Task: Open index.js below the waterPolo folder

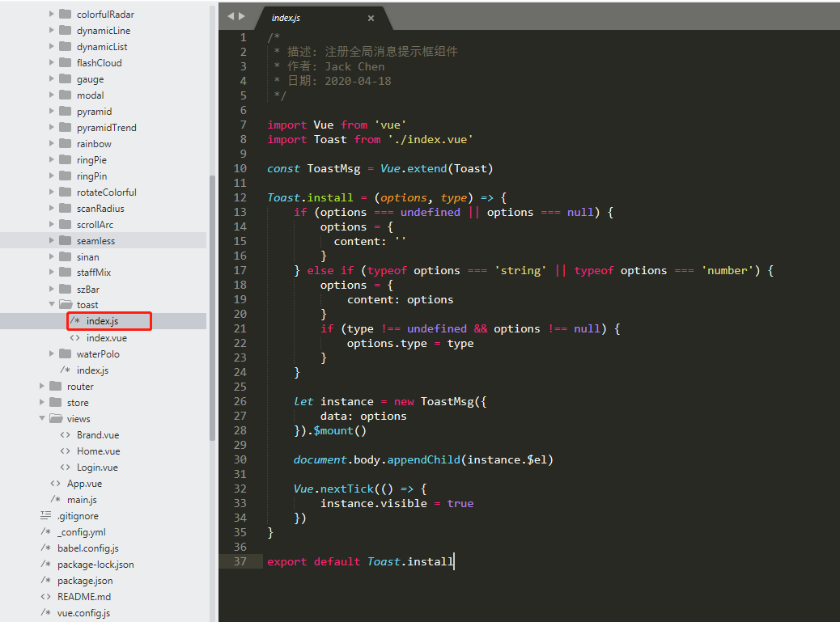Action: tap(92, 370)
